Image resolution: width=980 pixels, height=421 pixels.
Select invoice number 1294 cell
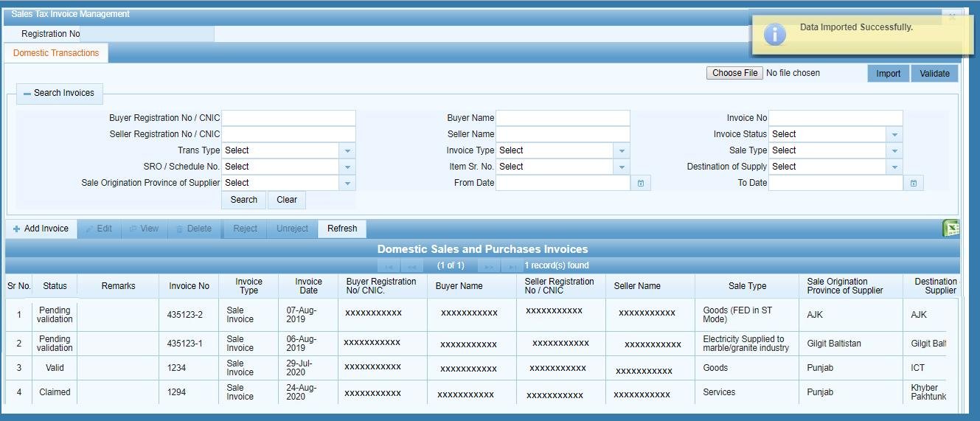coord(189,392)
